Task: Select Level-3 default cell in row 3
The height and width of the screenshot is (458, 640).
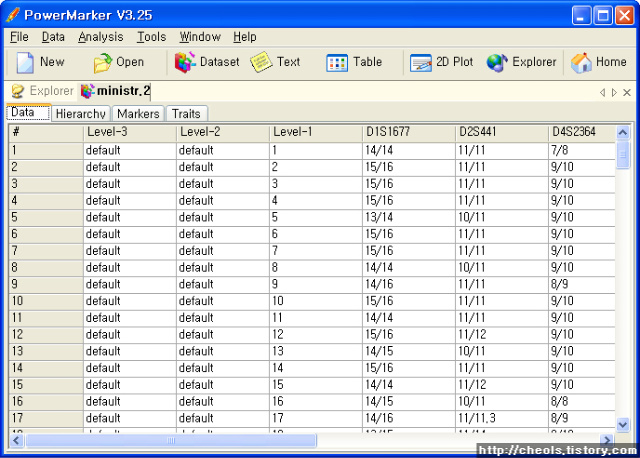Action: (x=130, y=184)
